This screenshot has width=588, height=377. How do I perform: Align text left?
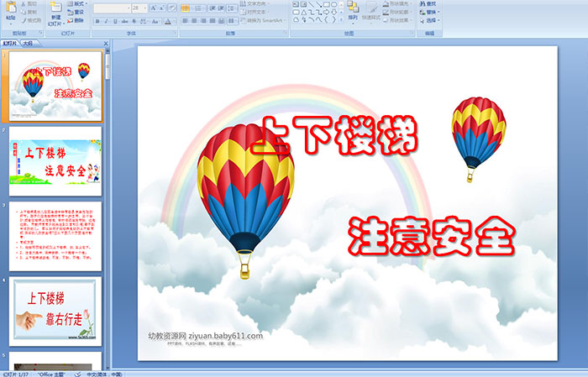click(186, 21)
